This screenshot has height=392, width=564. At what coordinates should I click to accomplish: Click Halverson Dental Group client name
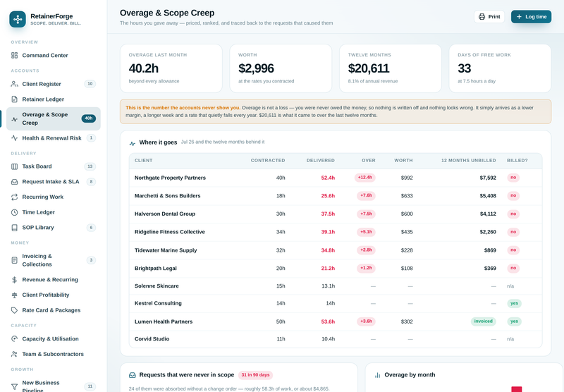(x=165, y=214)
